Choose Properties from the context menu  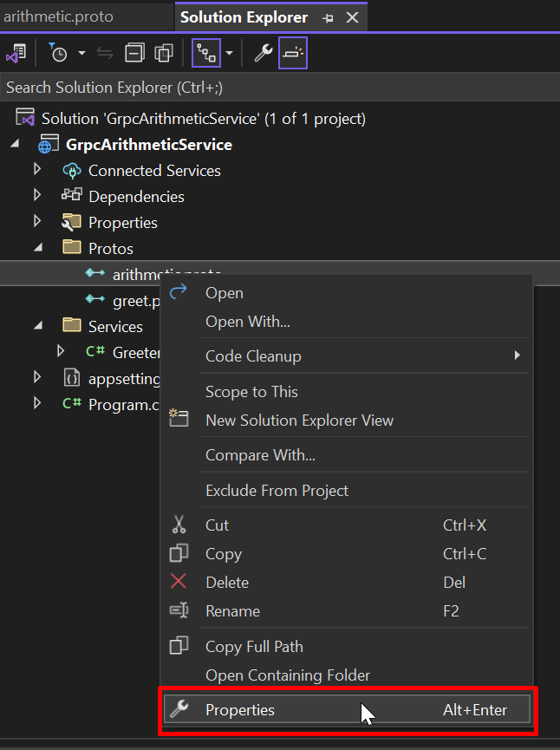click(240, 710)
